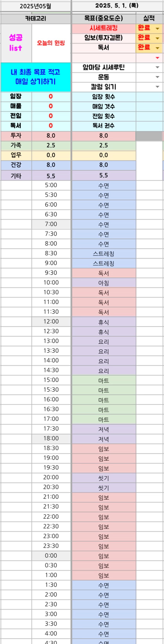
Task: Open the 칼럼 읽기 dropdown arrow
Action: click(157, 87)
